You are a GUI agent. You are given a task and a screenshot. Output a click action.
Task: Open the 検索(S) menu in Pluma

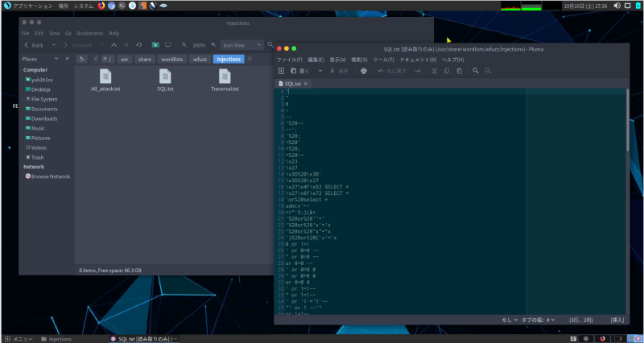(360, 60)
